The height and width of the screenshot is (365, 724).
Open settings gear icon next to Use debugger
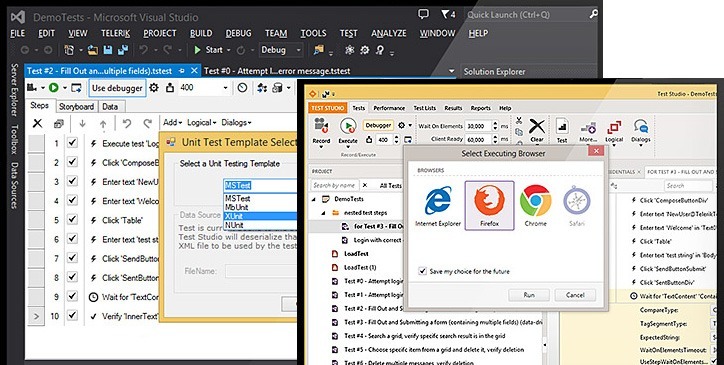154,87
